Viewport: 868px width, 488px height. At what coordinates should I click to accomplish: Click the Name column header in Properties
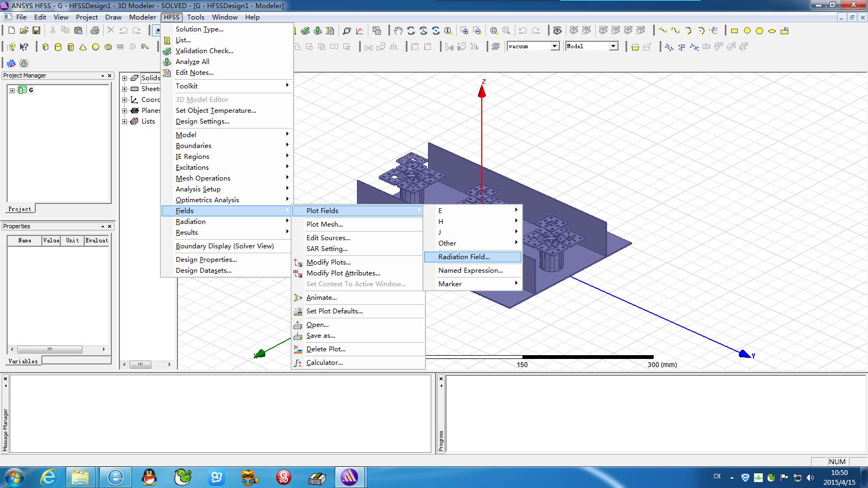(x=24, y=240)
